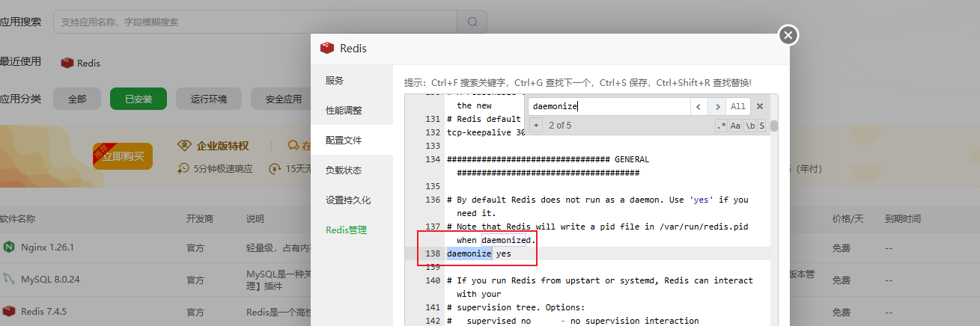Screen dimensions: 980x326
Task: Toggle case-sensitive search Aa option
Action: pos(736,126)
